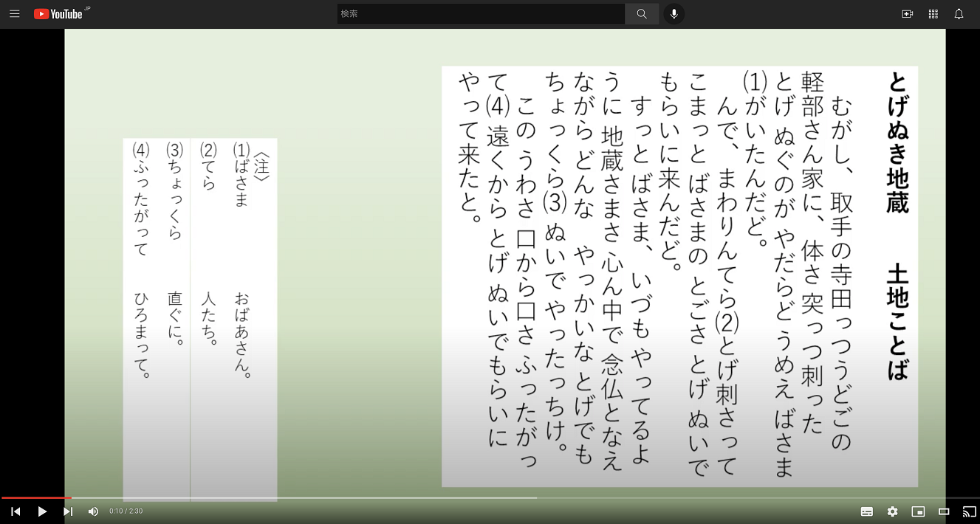Open the notifications bell
980x524 pixels.
(x=959, y=14)
